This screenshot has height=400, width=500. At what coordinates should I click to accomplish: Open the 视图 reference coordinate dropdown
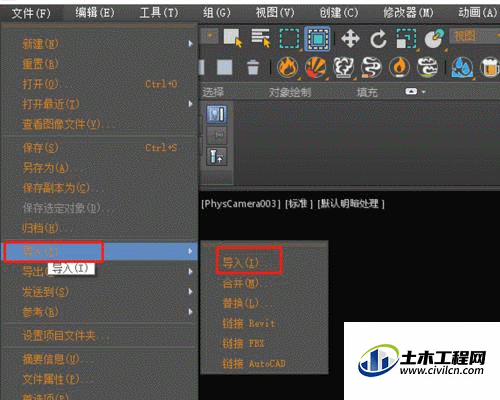click(x=474, y=36)
